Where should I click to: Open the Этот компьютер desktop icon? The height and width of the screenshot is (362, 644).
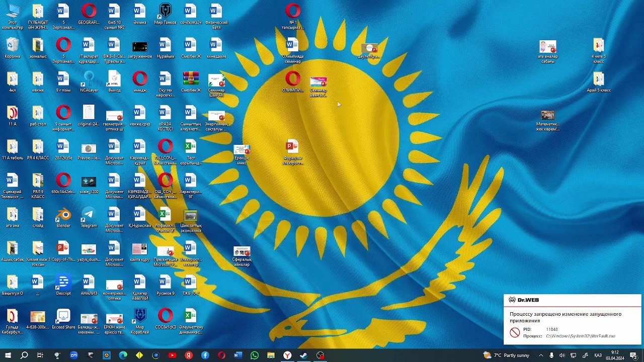click(13, 16)
